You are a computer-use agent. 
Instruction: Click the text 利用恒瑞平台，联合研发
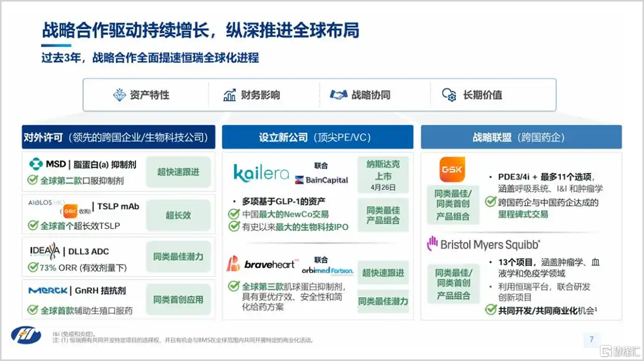544,287
